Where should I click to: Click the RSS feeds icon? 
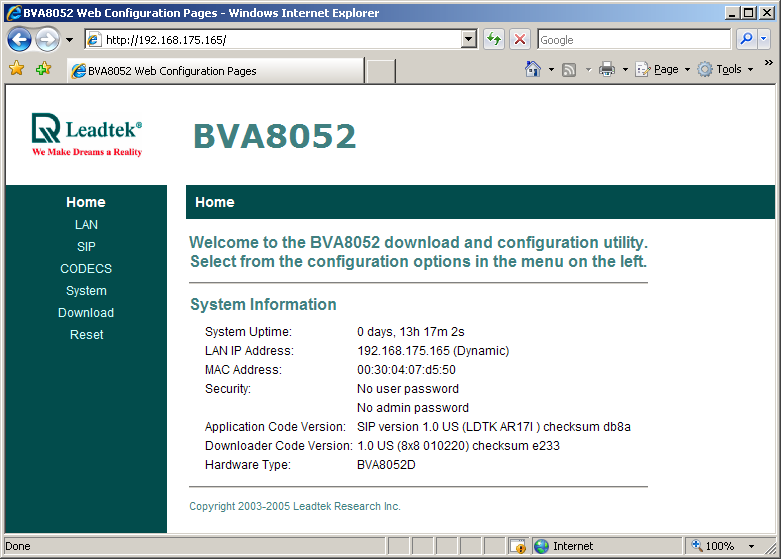[569, 69]
